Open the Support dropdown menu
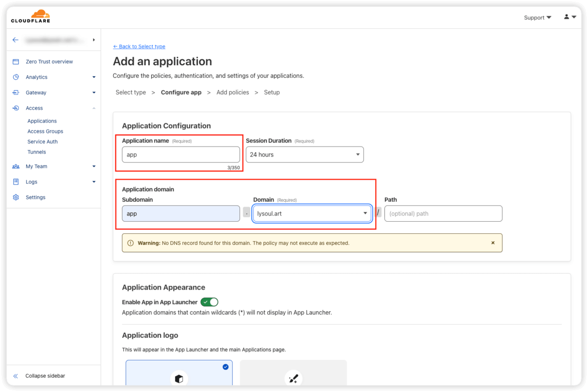Viewport: 588px width, 392px height. [x=538, y=17]
